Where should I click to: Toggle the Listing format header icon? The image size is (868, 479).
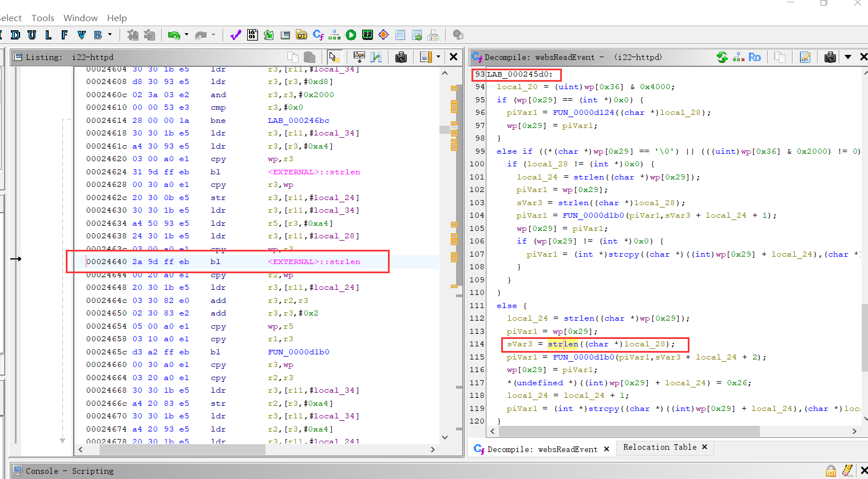point(426,57)
